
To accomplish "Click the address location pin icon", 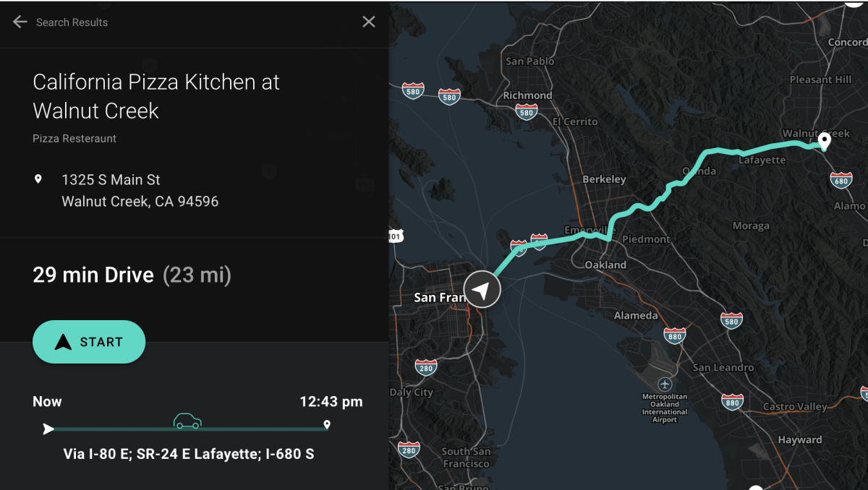I will [38, 179].
